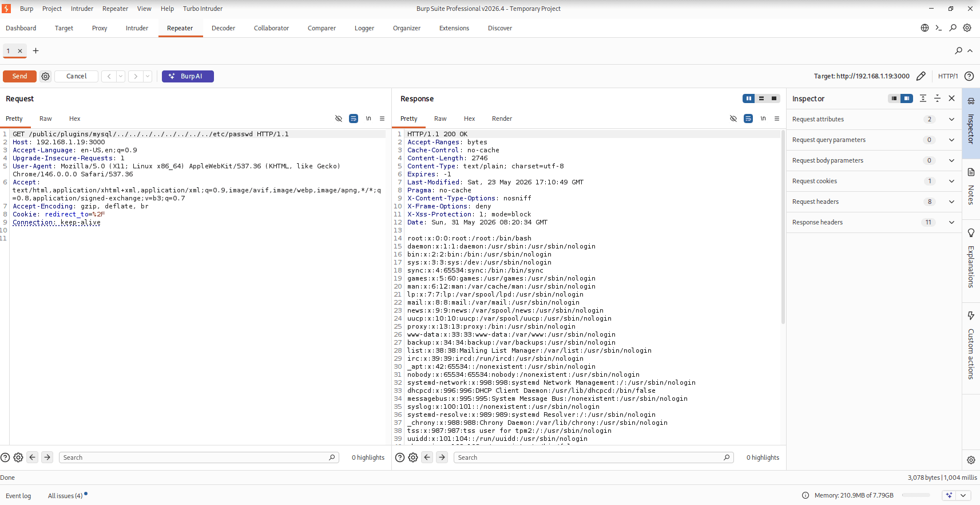Set combined tabbed layout view
This screenshot has height=505, width=980.
[x=774, y=98]
